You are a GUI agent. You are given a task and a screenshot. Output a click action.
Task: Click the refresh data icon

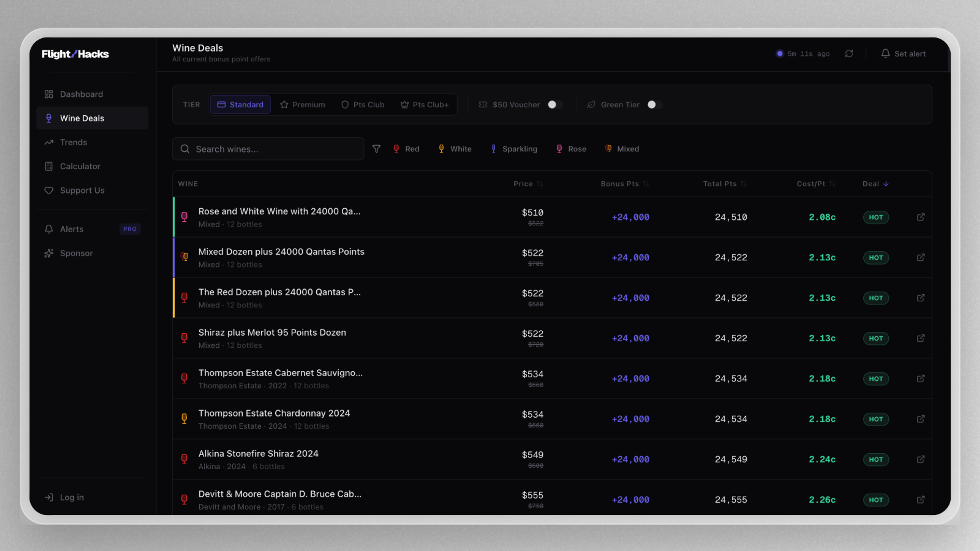point(849,54)
